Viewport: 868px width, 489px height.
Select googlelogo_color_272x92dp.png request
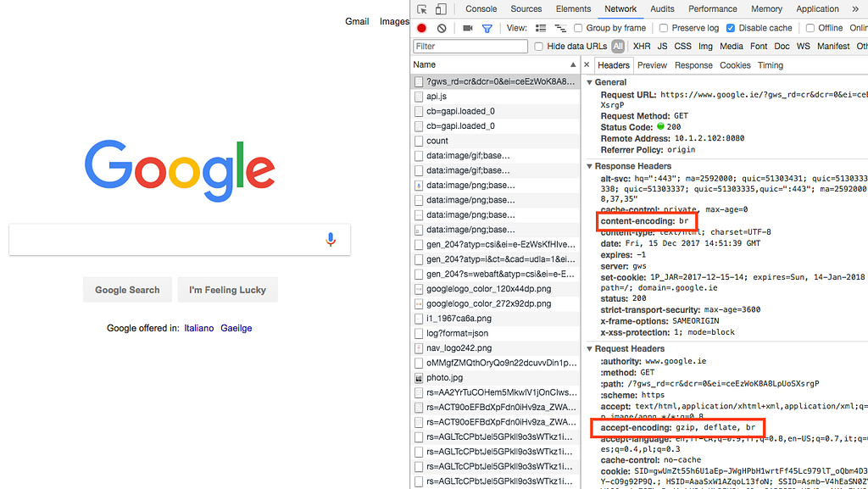(495, 303)
